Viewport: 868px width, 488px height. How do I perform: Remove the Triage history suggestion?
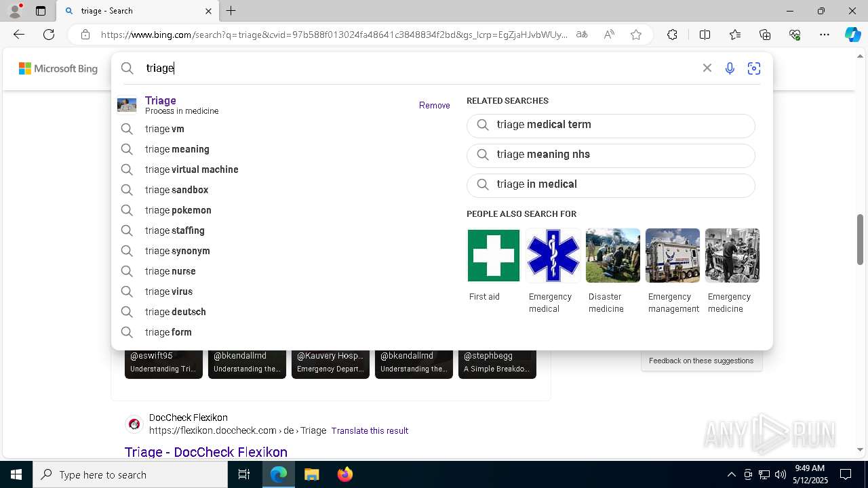click(x=435, y=105)
